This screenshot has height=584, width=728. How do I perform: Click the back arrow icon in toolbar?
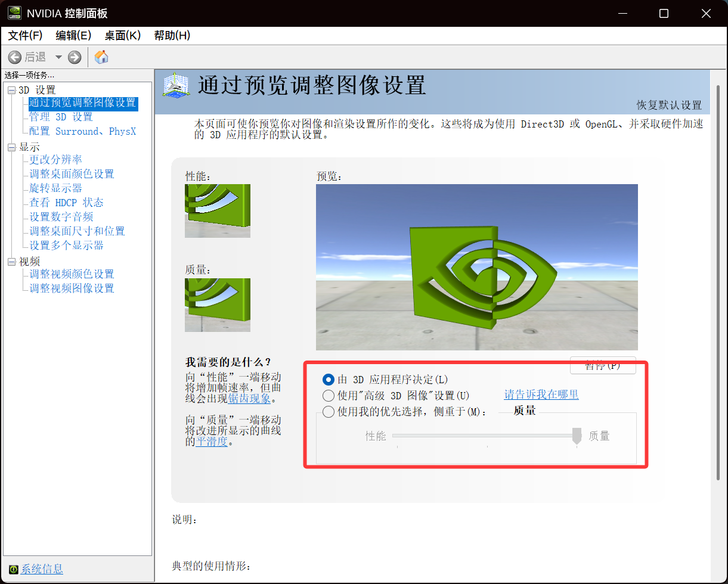pyautogui.click(x=15, y=57)
